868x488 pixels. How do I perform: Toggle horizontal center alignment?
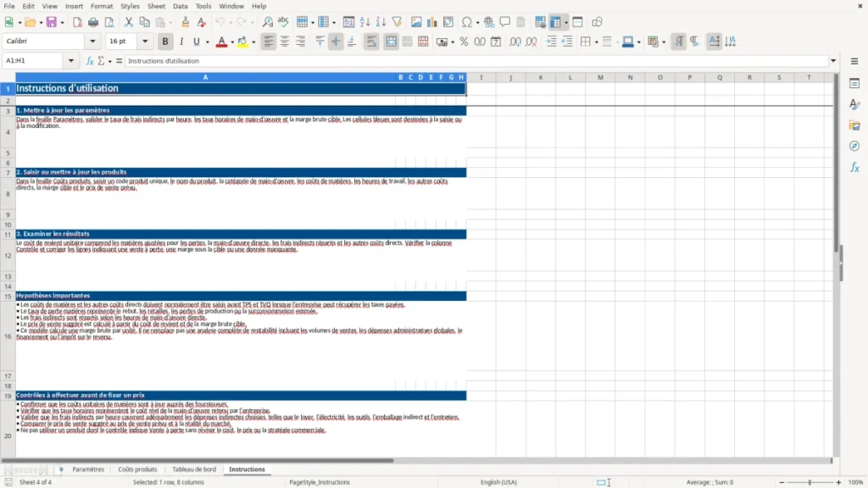click(285, 42)
